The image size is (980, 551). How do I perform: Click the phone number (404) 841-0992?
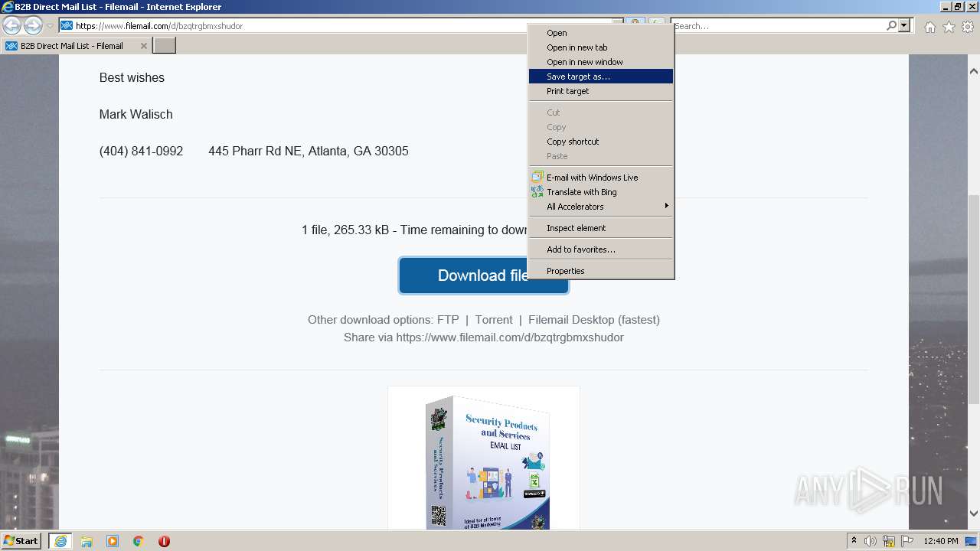141,152
